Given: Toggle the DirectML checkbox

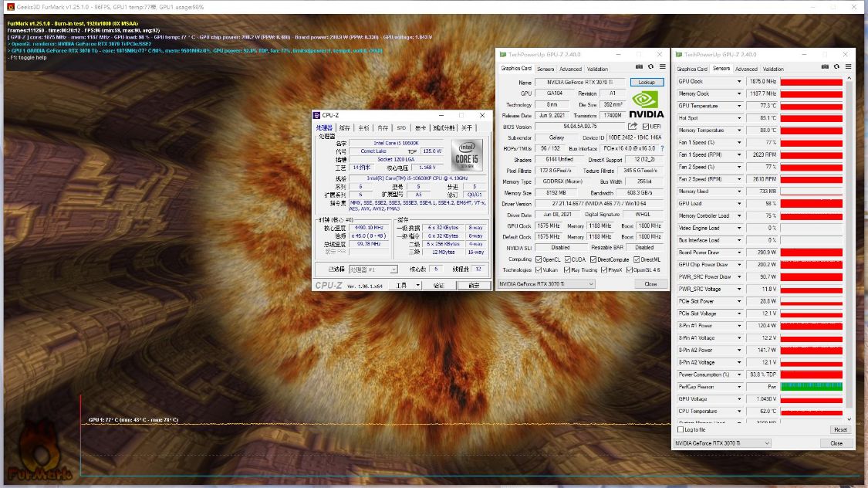Looking at the screenshot, I should (637, 259).
